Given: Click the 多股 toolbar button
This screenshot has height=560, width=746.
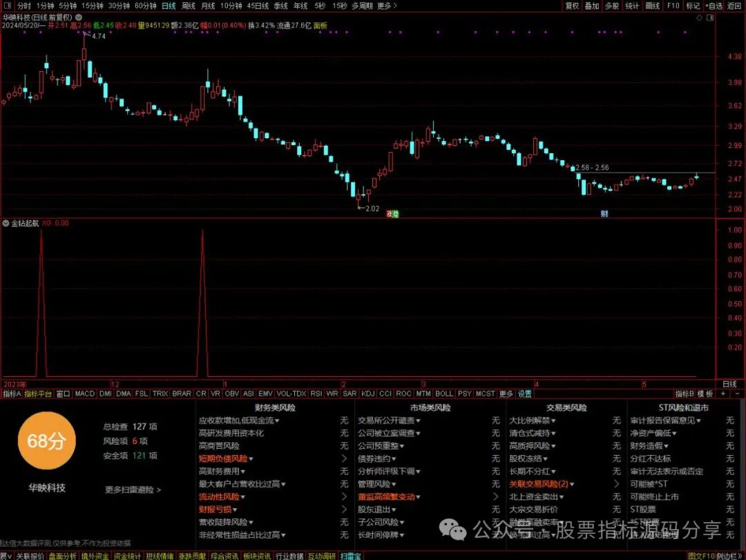Looking at the screenshot, I should [x=612, y=6].
